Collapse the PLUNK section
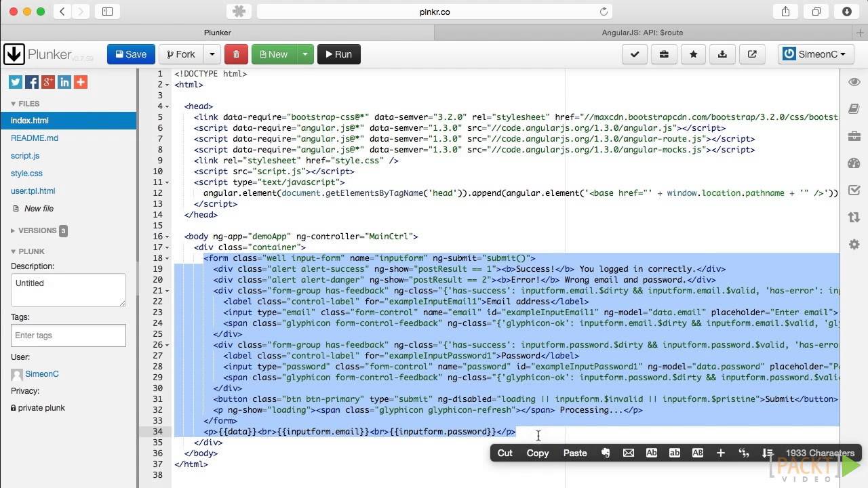 27,251
